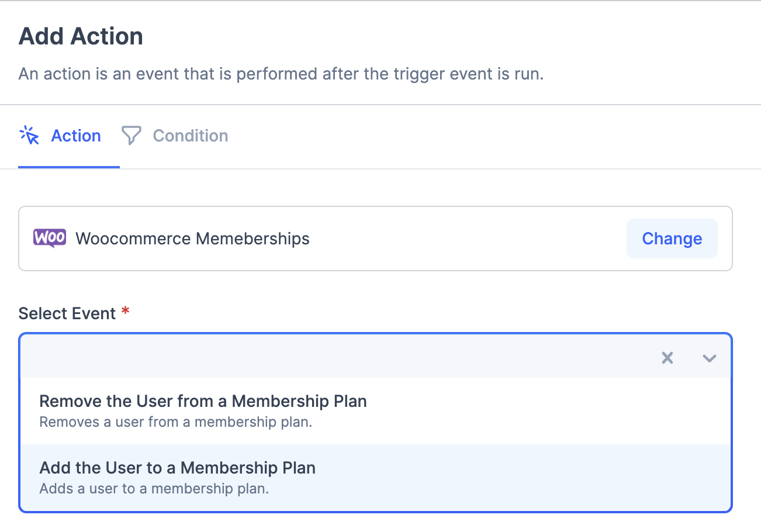Viewport: 761px width, 532px height.
Task: Click the funnel icon beside Condition
Action: pos(131,135)
